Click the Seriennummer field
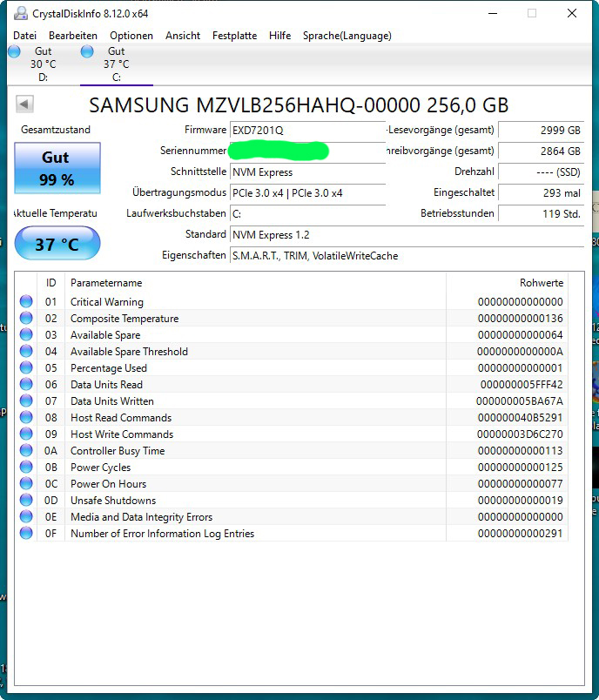The image size is (599, 700). pos(307,151)
